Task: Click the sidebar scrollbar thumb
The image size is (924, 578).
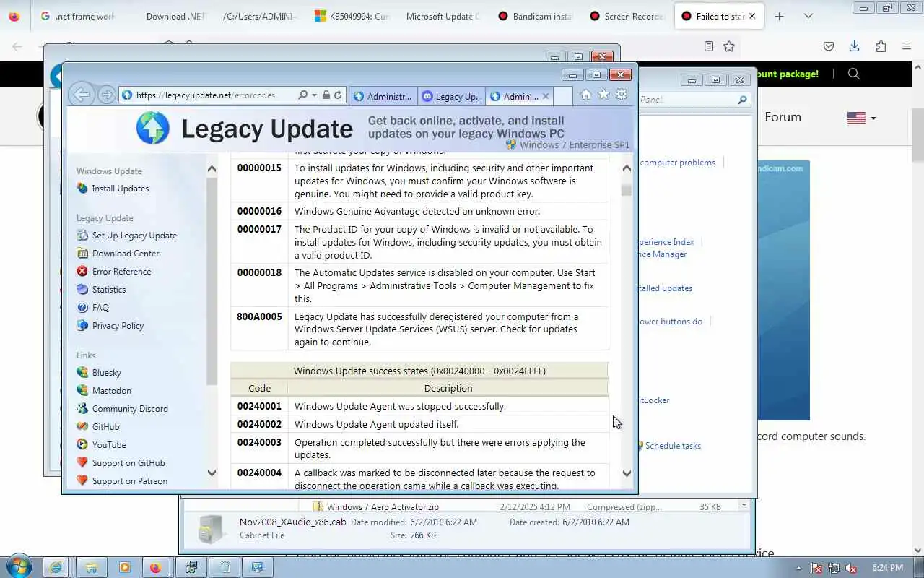Action: (x=212, y=280)
